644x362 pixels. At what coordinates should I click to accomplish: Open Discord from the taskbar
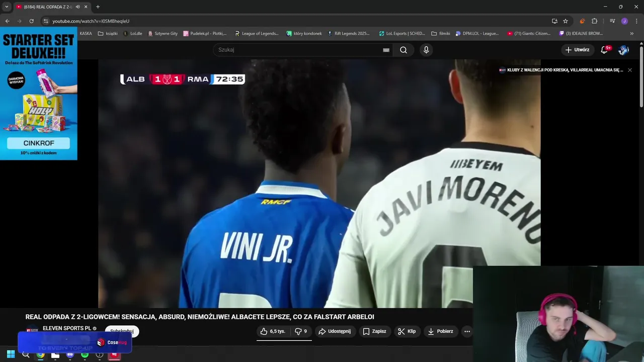pos(70,354)
